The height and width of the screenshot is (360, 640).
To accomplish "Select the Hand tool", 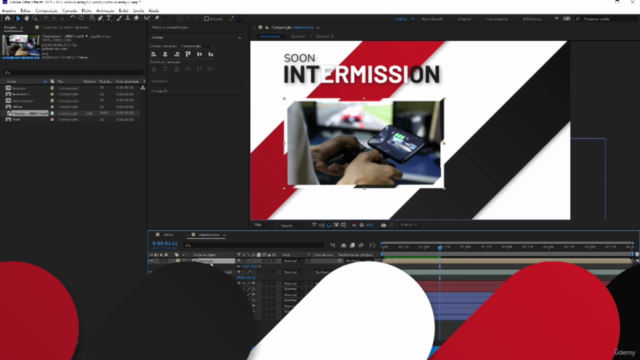I will tap(27, 18).
